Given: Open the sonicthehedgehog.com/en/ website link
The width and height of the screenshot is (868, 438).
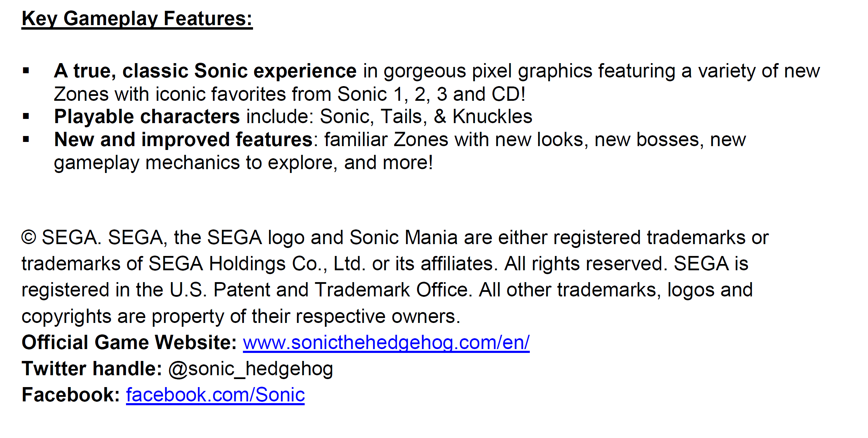Looking at the screenshot, I should [x=386, y=342].
